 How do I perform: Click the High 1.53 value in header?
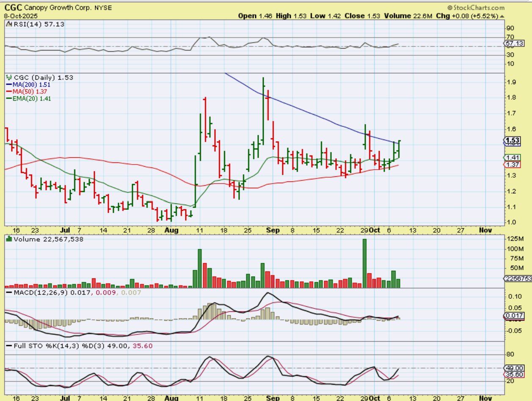point(291,16)
